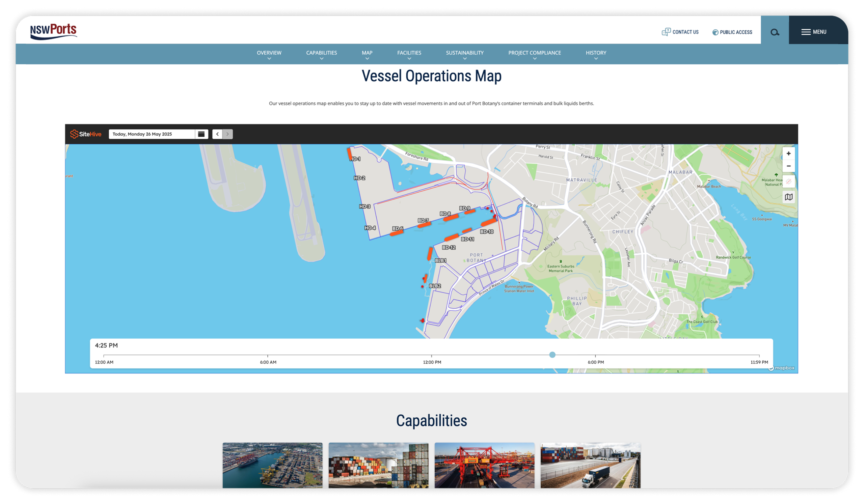Click the NSW Ports logo
Image resolution: width=864 pixels, height=504 pixels.
[x=53, y=31]
